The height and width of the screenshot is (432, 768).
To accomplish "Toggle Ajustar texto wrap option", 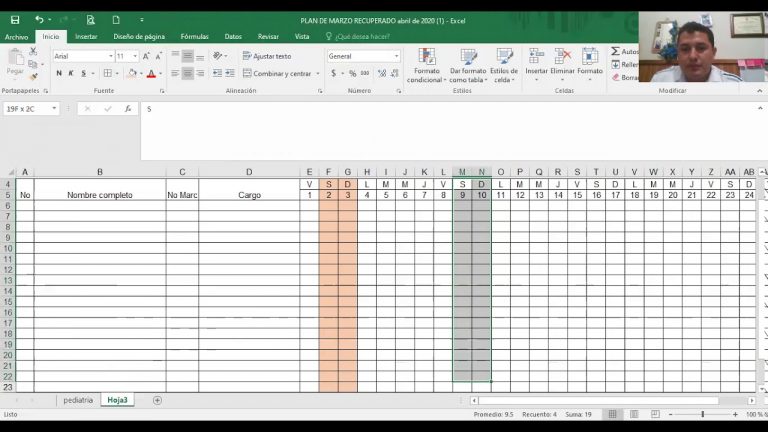I will coord(267,56).
